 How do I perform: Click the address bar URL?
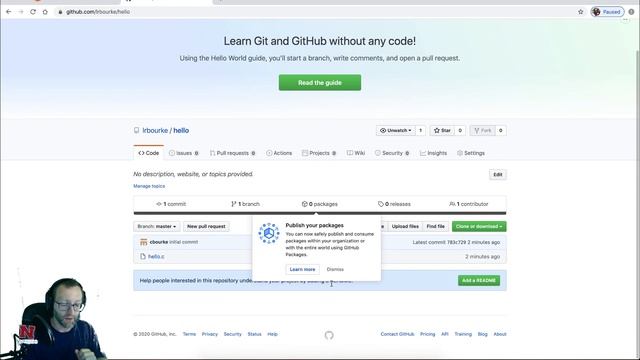click(x=98, y=12)
